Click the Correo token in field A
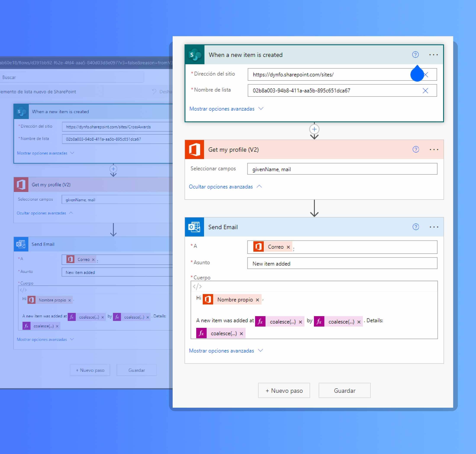The height and width of the screenshot is (454, 476). tap(273, 247)
